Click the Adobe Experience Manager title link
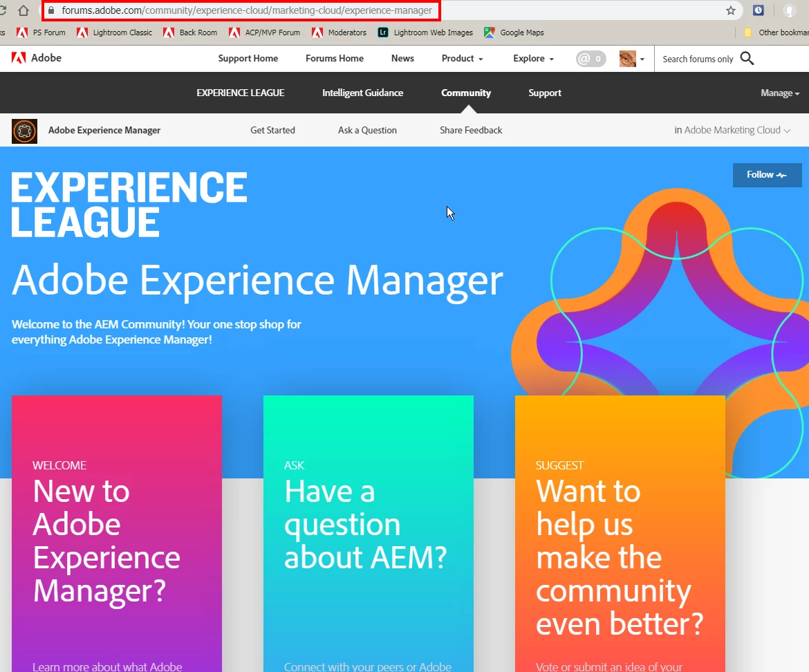809x672 pixels. 104,130
